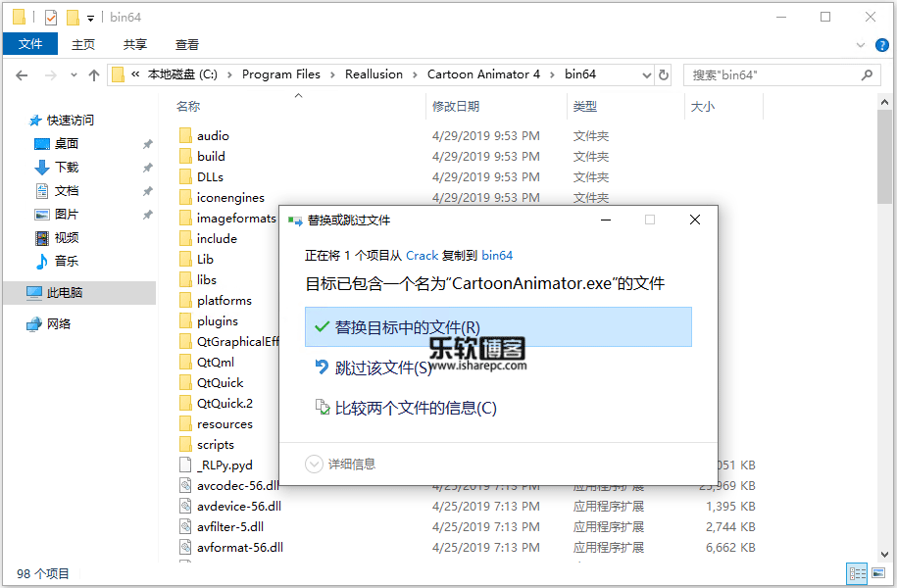Go up one folder level arrow
The height and width of the screenshot is (588, 897).
click(94, 74)
